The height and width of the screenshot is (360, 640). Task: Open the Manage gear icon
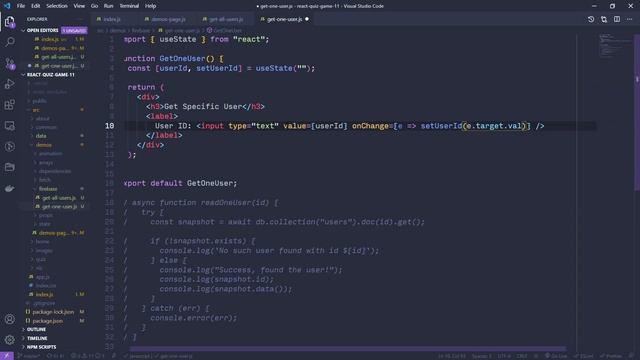point(10,340)
